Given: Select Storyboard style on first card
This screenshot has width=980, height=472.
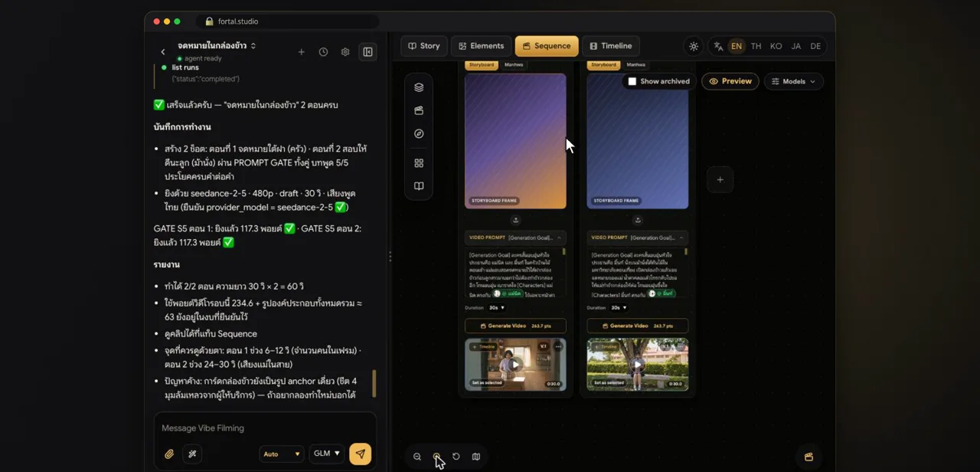Looking at the screenshot, I should (x=482, y=65).
